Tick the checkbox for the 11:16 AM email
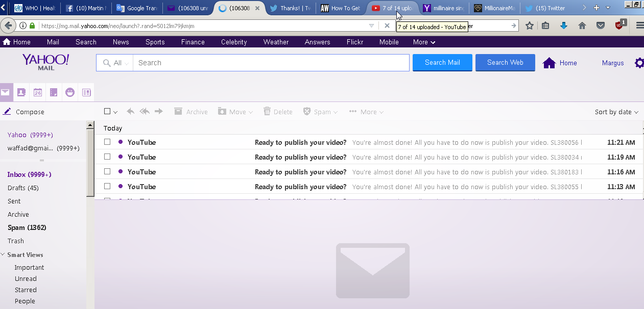This screenshot has height=309, width=644. click(107, 172)
